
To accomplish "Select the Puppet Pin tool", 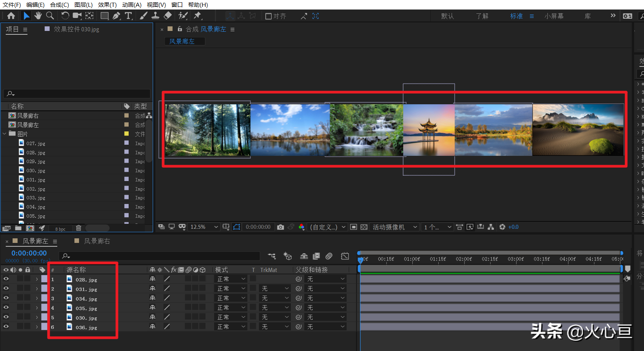I will (x=197, y=16).
